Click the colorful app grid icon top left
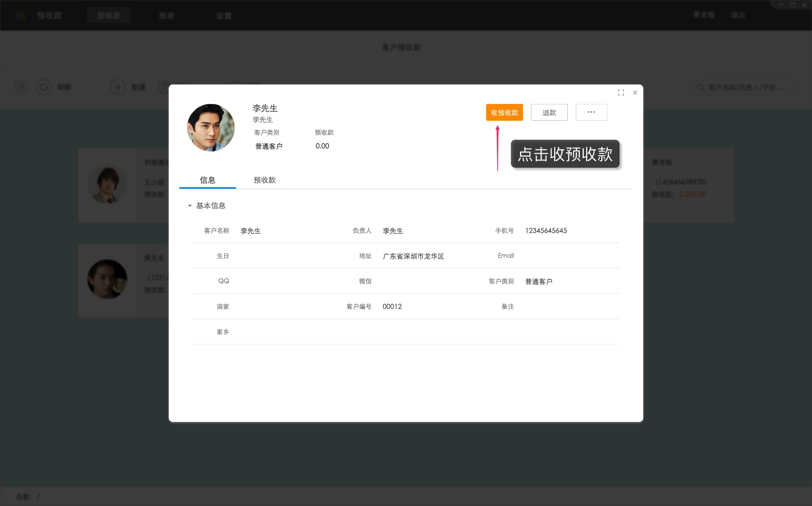This screenshot has height=506, width=812. click(20, 15)
